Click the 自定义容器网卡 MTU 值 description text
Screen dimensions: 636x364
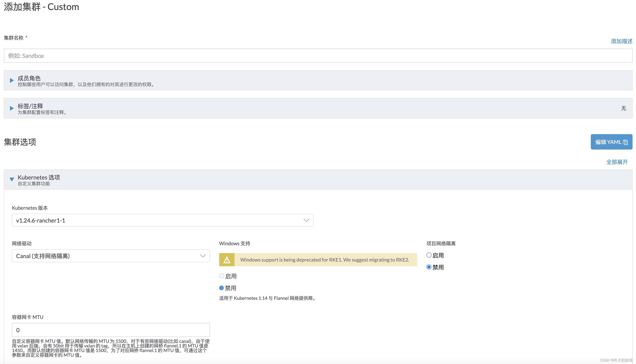pos(111,348)
